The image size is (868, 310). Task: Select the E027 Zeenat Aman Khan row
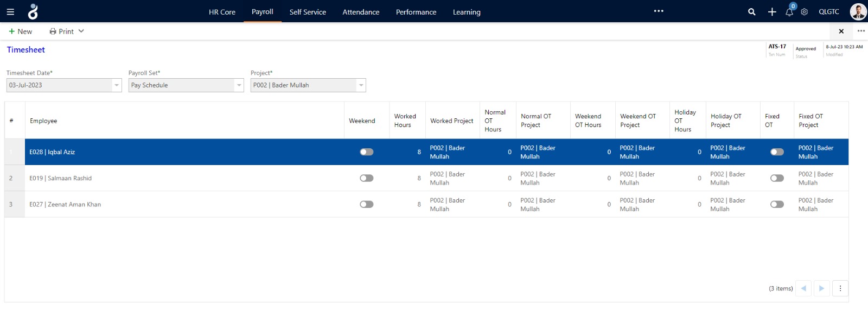click(x=65, y=205)
